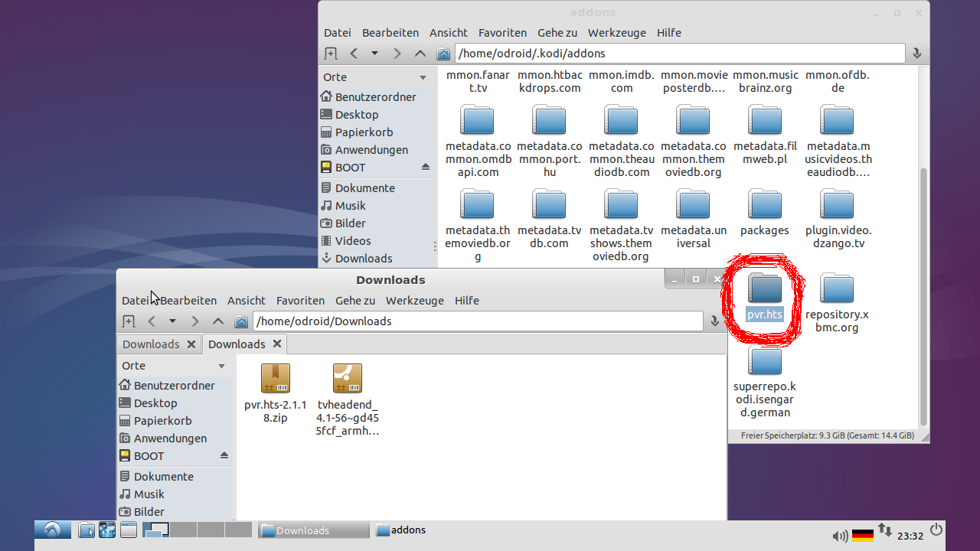This screenshot has height=551, width=980.
Task: Click go arrow beside Downloads path field
Action: (715, 321)
